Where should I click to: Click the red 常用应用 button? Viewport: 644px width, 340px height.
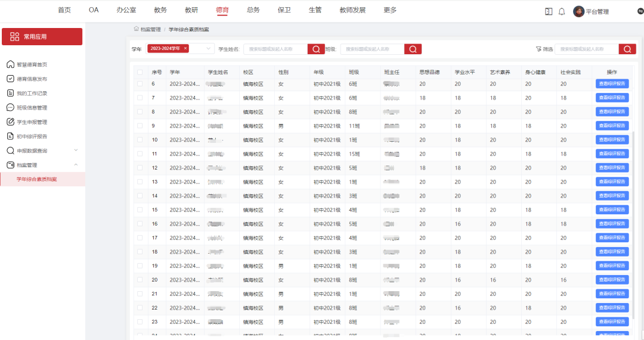[42, 36]
